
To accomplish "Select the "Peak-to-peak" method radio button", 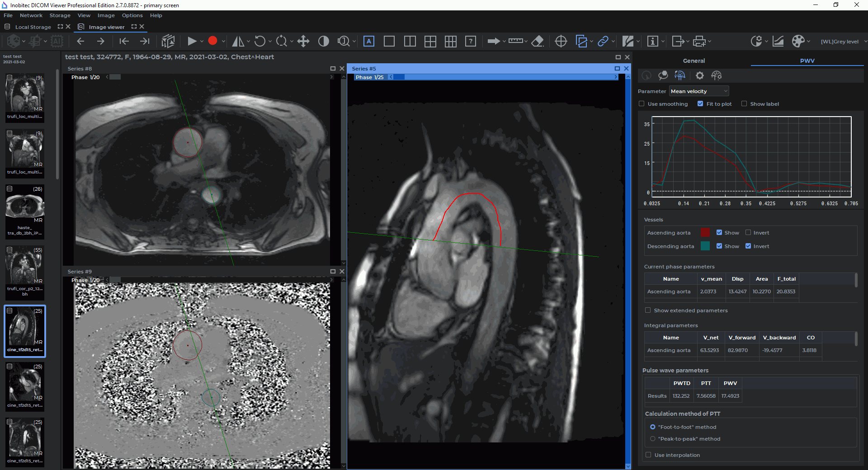I will [653, 439].
